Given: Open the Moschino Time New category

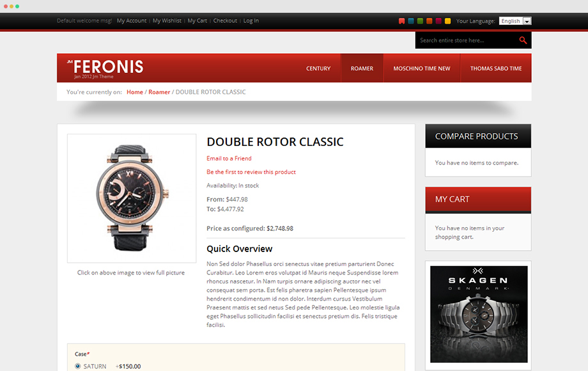Looking at the screenshot, I should tap(421, 68).
